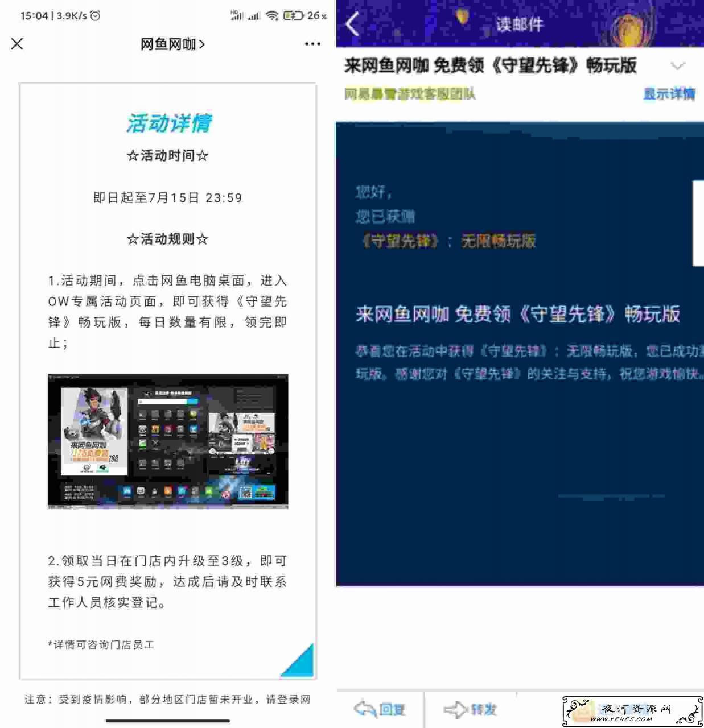This screenshot has width=704, height=728.
Task: Tap the 网鱼网咖 title chevron
Action: coord(202,44)
